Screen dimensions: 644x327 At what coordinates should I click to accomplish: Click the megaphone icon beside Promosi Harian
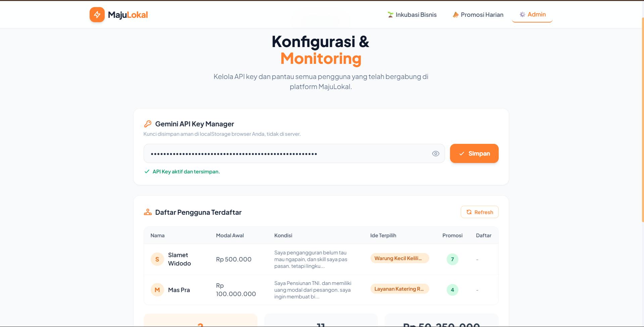456,15
